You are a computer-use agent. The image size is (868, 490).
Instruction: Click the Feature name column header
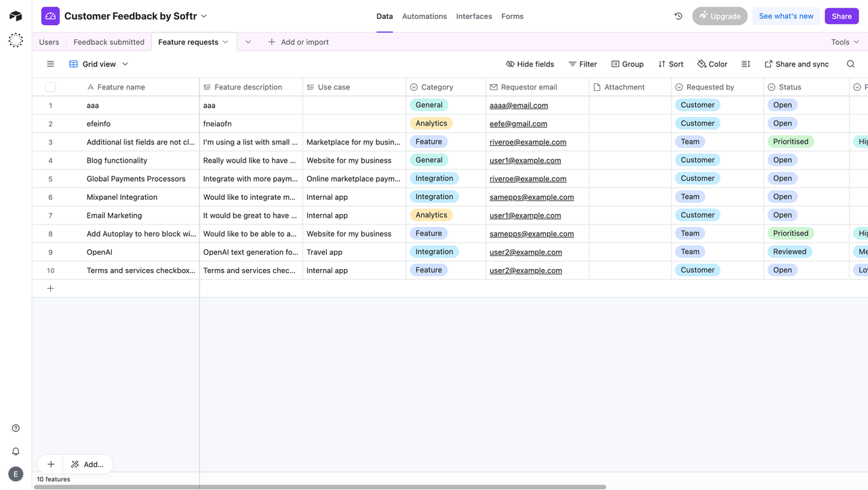[141, 87]
